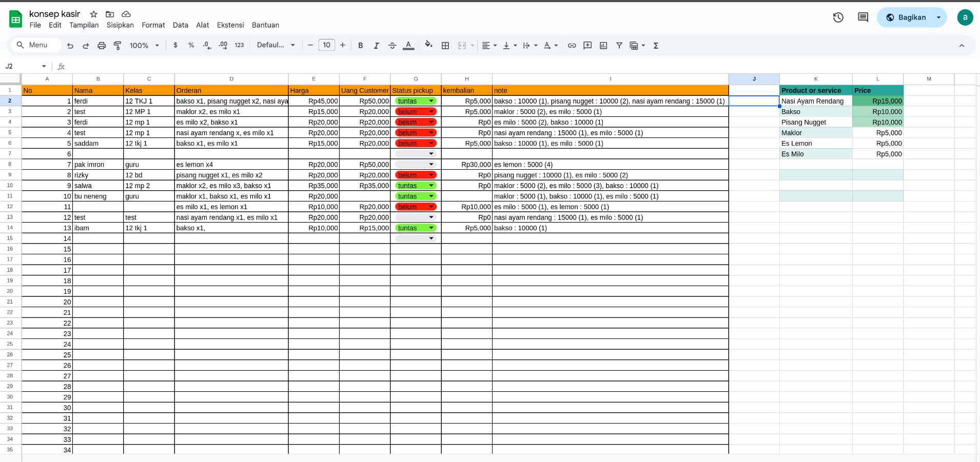Open the share options arrow dropdown
Screen dimensions: 980x462
click(938, 17)
